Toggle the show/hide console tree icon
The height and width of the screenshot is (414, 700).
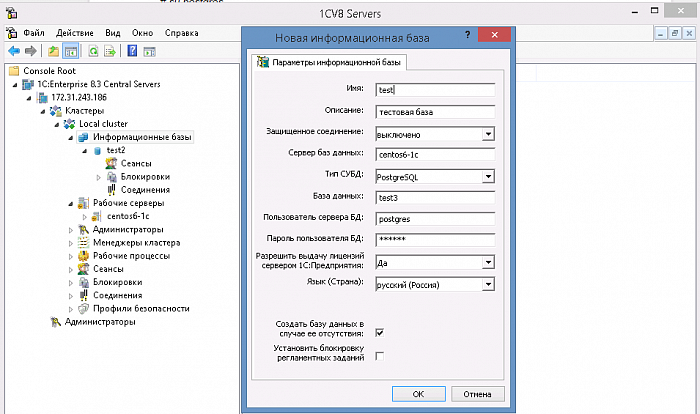[x=71, y=51]
